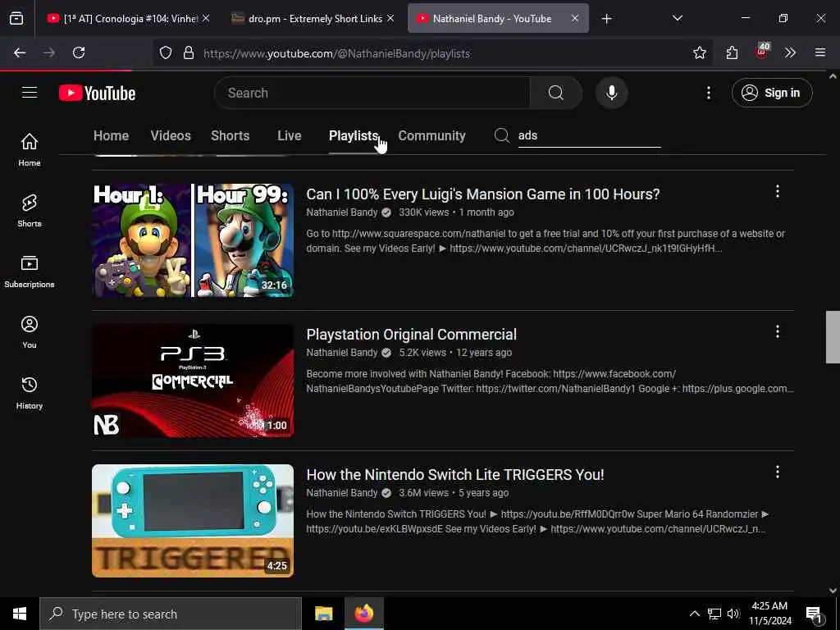Open Subscriptions in the sidebar
This screenshot has height=630, width=840.
point(30,271)
